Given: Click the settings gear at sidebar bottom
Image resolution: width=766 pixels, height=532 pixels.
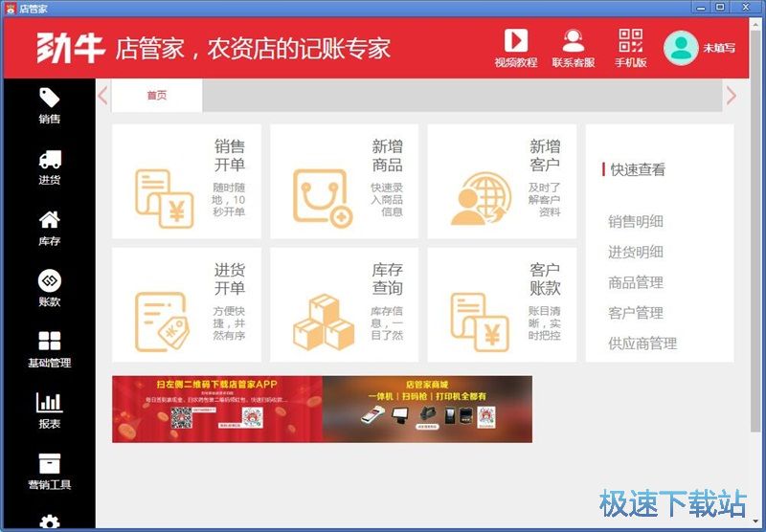Looking at the screenshot, I should click(50, 522).
